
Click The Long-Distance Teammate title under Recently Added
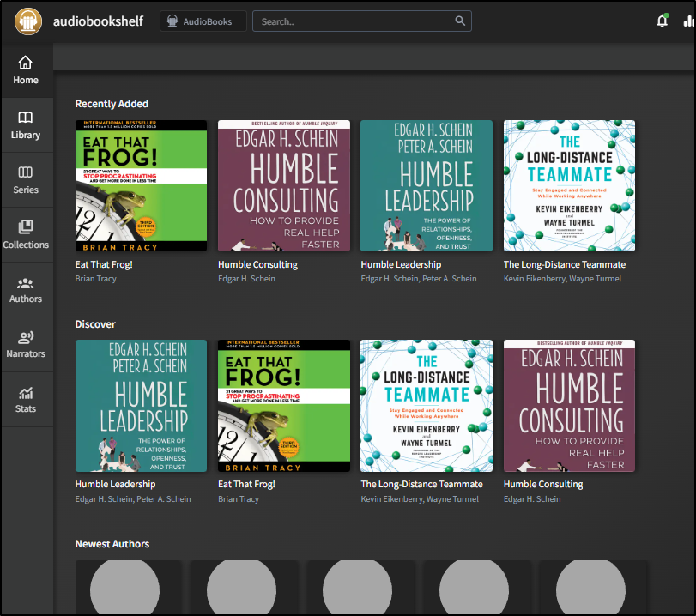(565, 264)
